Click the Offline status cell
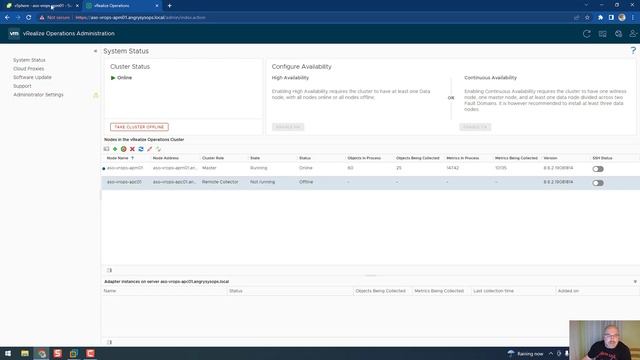Screen dimensions: 640x360 (x=306, y=182)
